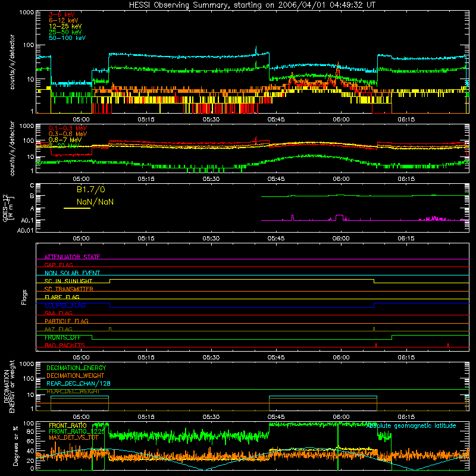Click the A0.1 tick label on GOES axis
This screenshot has width=476, height=476.
(x=27, y=220)
